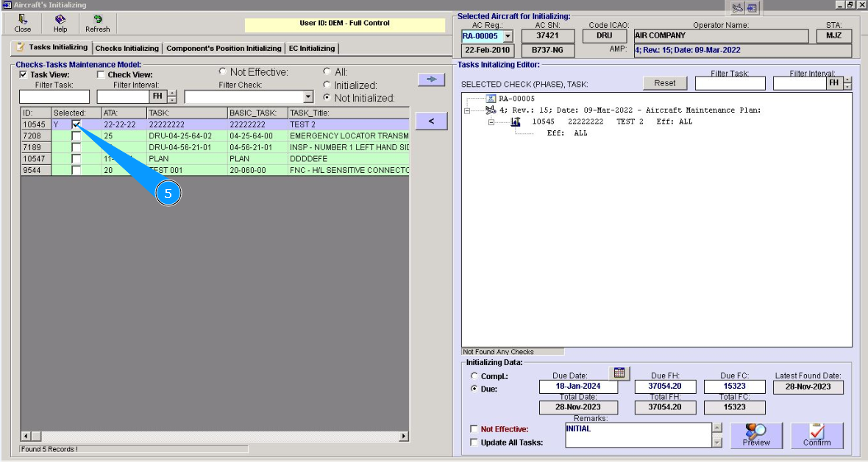868x466 pixels.
Task: Select the Compl. radio button
Action: tap(474, 376)
